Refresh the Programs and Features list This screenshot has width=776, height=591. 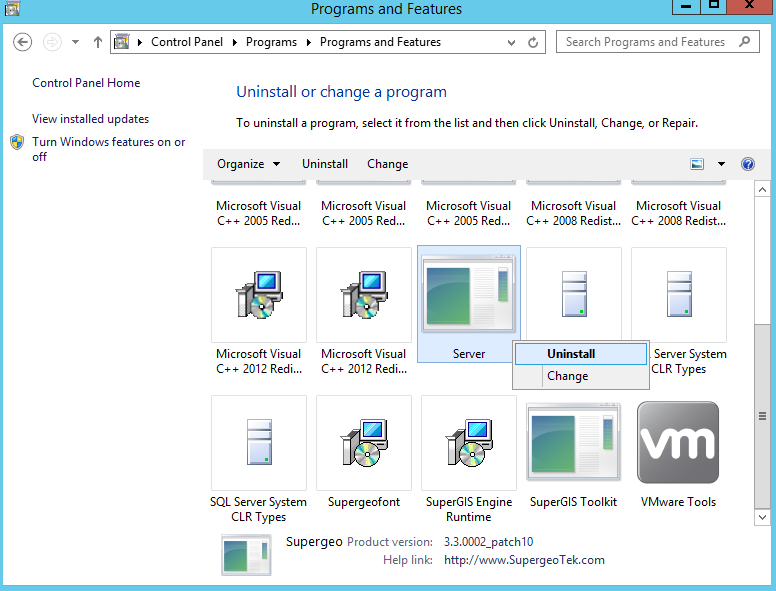pyautogui.click(x=533, y=43)
